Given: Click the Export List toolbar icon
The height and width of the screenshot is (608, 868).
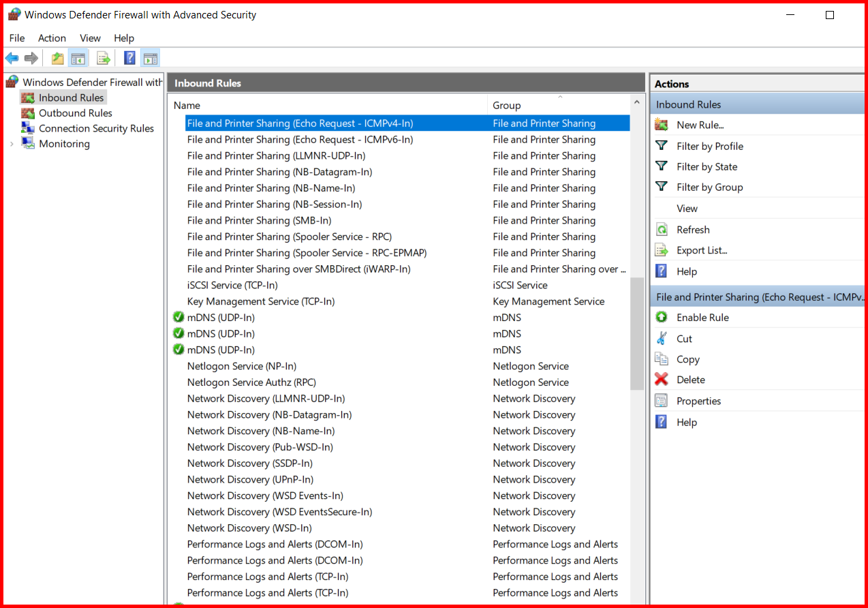Looking at the screenshot, I should pyautogui.click(x=103, y=58).
